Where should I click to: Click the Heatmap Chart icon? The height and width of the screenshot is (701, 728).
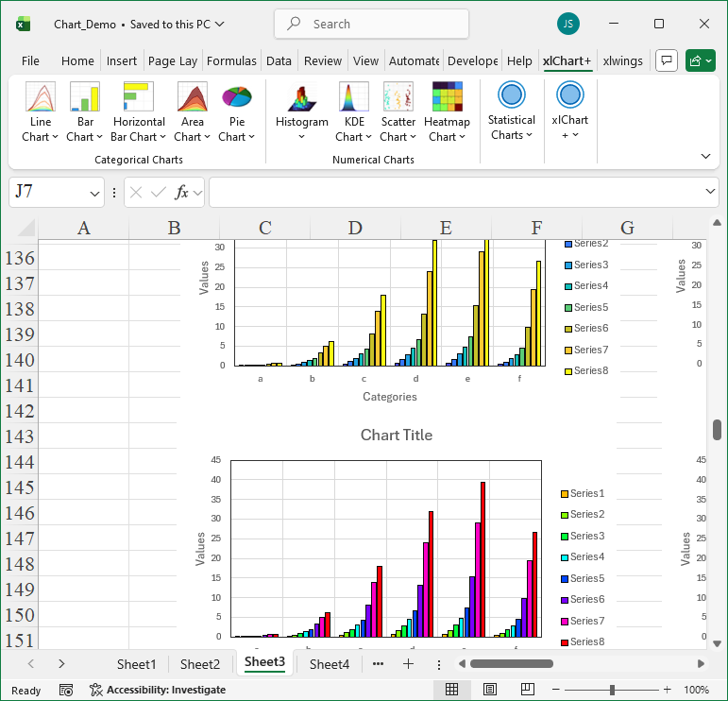pyautogui.click(x=447, y=98)
